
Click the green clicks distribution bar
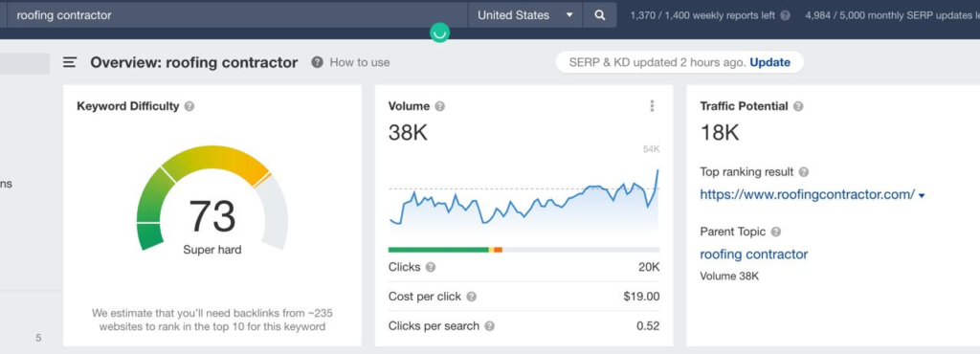click(438, 250)
